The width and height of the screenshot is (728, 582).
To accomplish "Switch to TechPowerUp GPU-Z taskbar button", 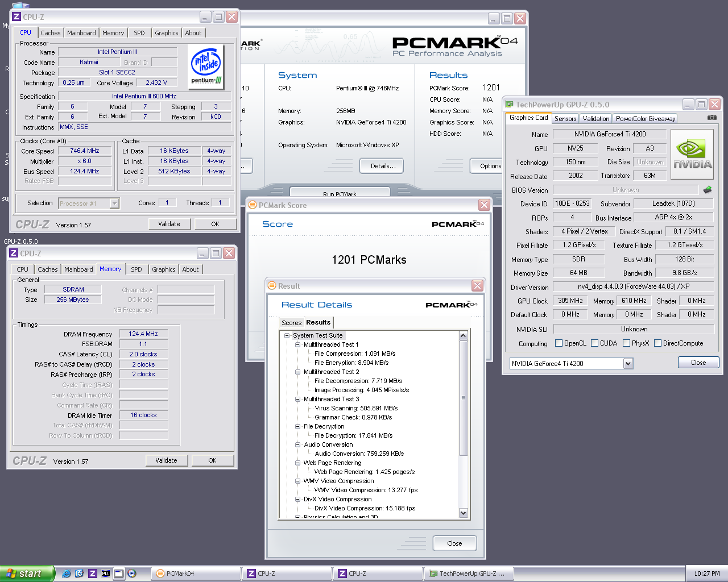I will click(469, 573).
